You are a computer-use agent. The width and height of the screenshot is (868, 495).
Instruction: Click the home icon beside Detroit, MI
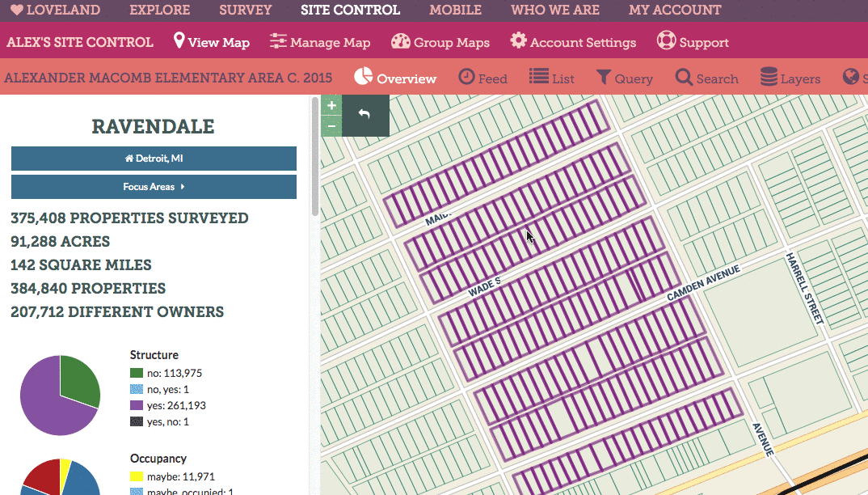click(x=129, y=159)
